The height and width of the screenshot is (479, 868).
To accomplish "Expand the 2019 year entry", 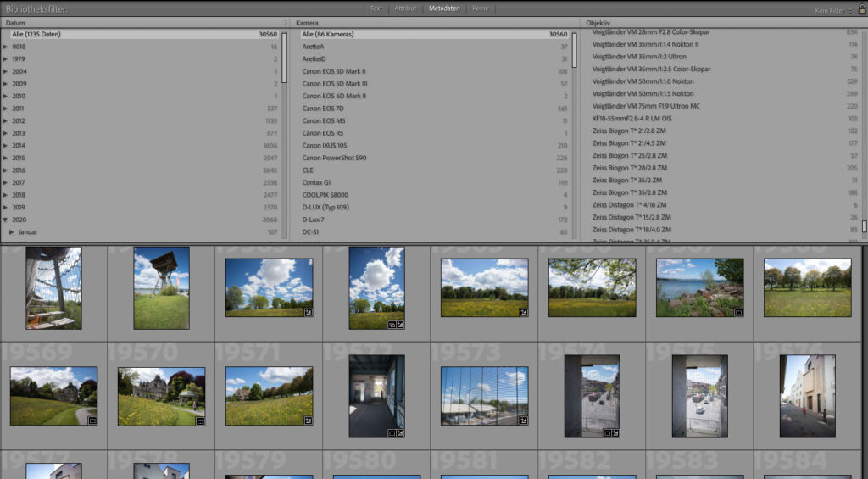I will (6, 207).
